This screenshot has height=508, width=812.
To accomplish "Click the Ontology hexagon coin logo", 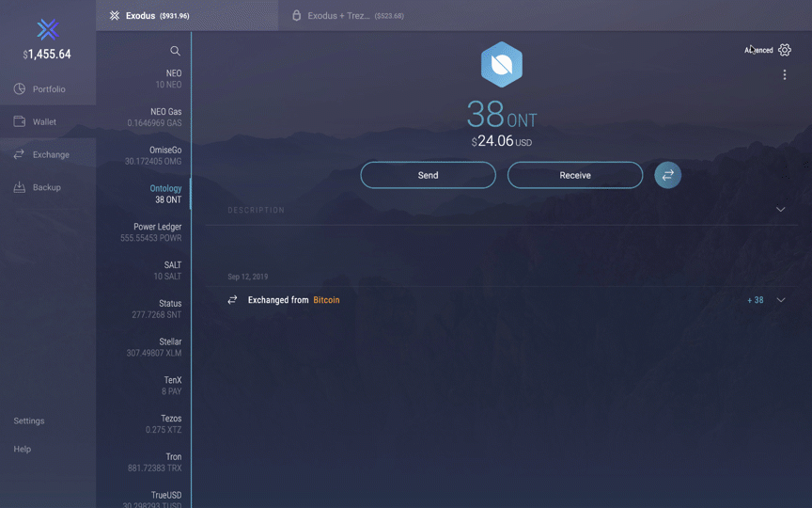I will click(501, 64).
